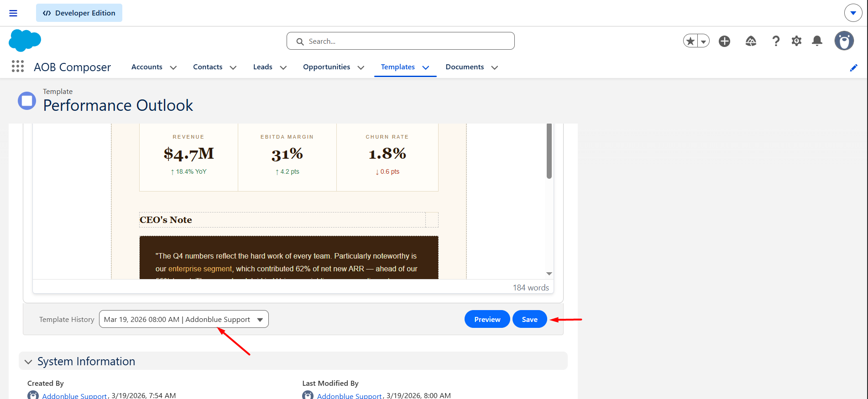Open the hamburger menu icon
This screenshot has width=868, height=399.
[13, 13]
